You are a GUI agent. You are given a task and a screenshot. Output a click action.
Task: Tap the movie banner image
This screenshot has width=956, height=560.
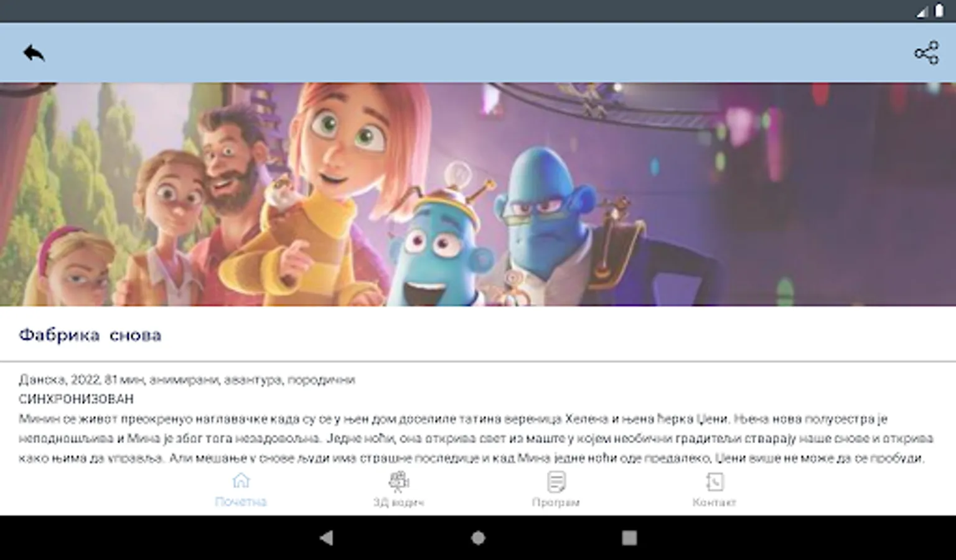[x=478, y=194]
